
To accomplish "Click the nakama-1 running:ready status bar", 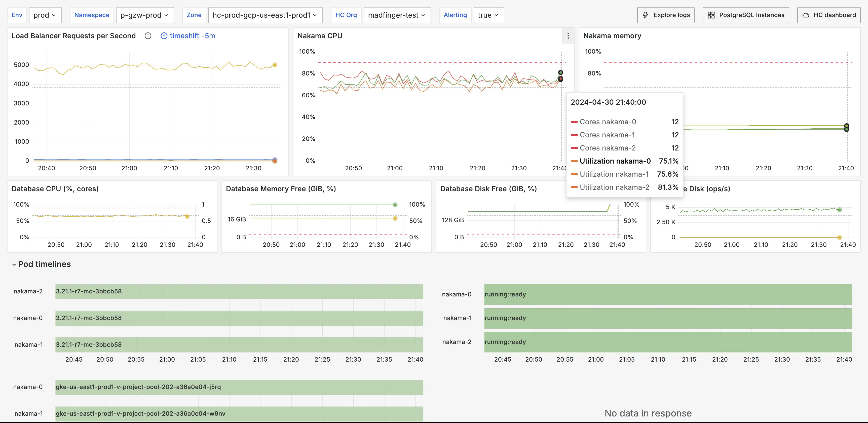I will click(668, 318).
